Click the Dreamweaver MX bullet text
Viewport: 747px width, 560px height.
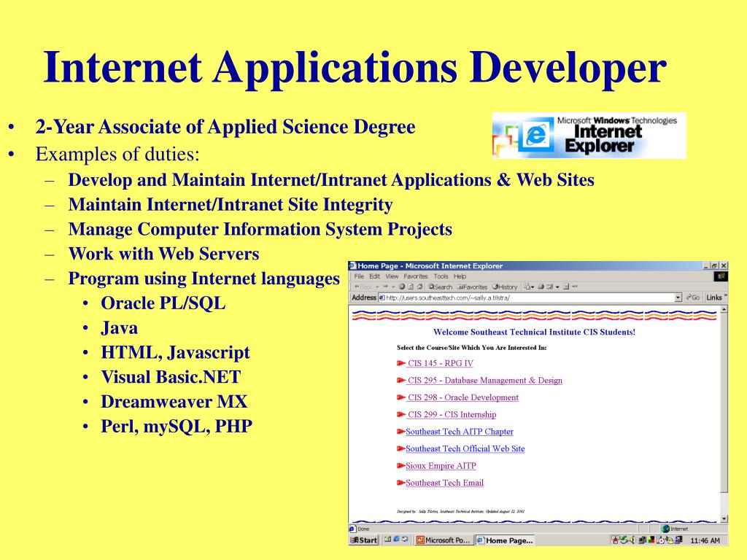coord(174,402)
